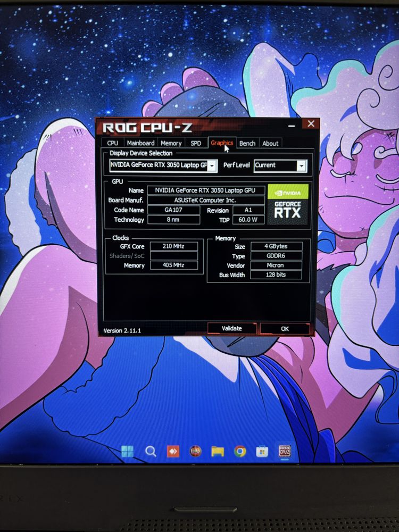The height and width of the screenshot is (532, 399).
Task: Click ASUSTeK Computer Inc. board manufacturer value
Action: point(205,200)
